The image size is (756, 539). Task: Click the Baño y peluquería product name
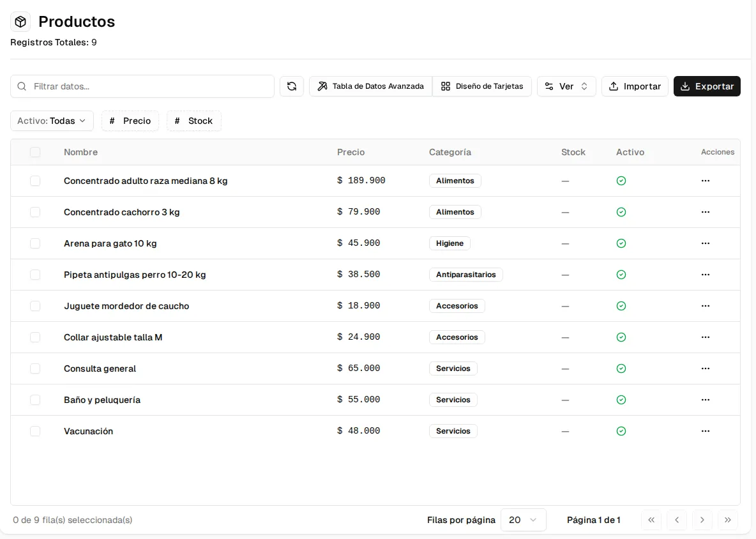pyautogui.click(x=102, y=400)
